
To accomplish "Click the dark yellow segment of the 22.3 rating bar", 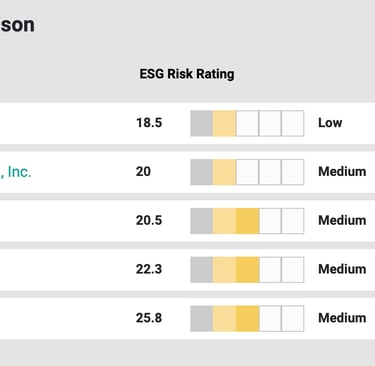I will tap(248, 270).
